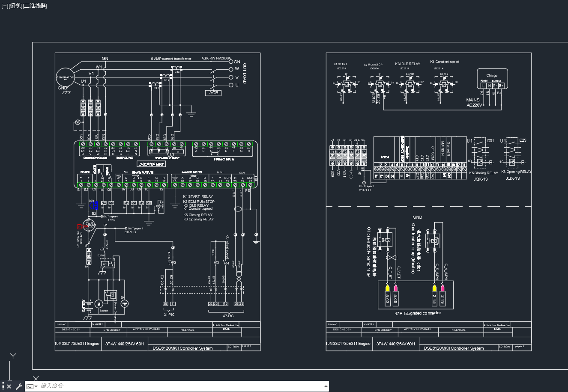The width and height of the screenshot is (568, 392).
Task: Select the Charge unit box
Action: (x=492, y=79)
